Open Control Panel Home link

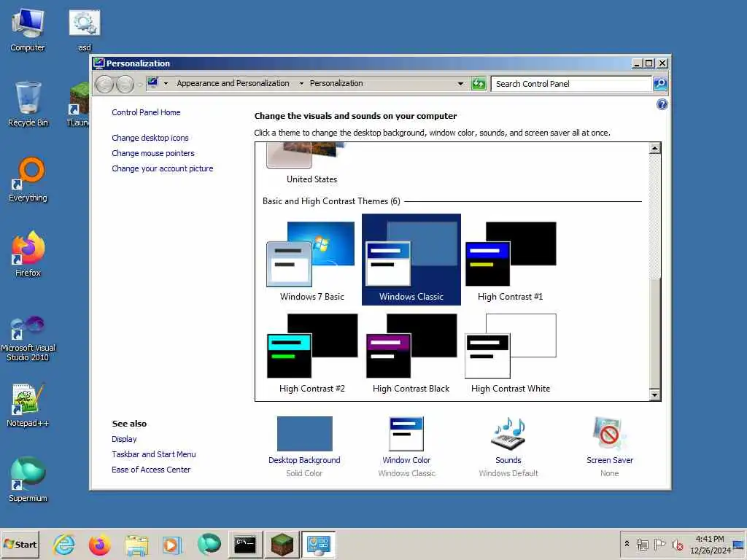(x=146, y=112)
